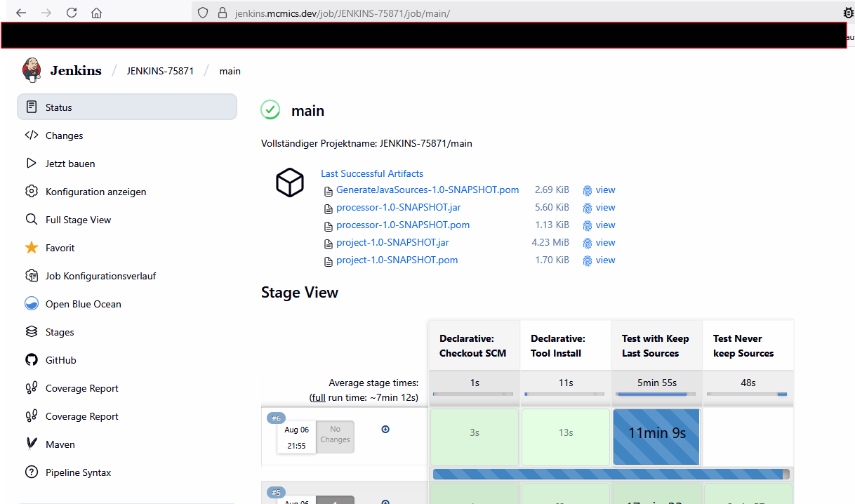Click the main breadcrumb

230,71
